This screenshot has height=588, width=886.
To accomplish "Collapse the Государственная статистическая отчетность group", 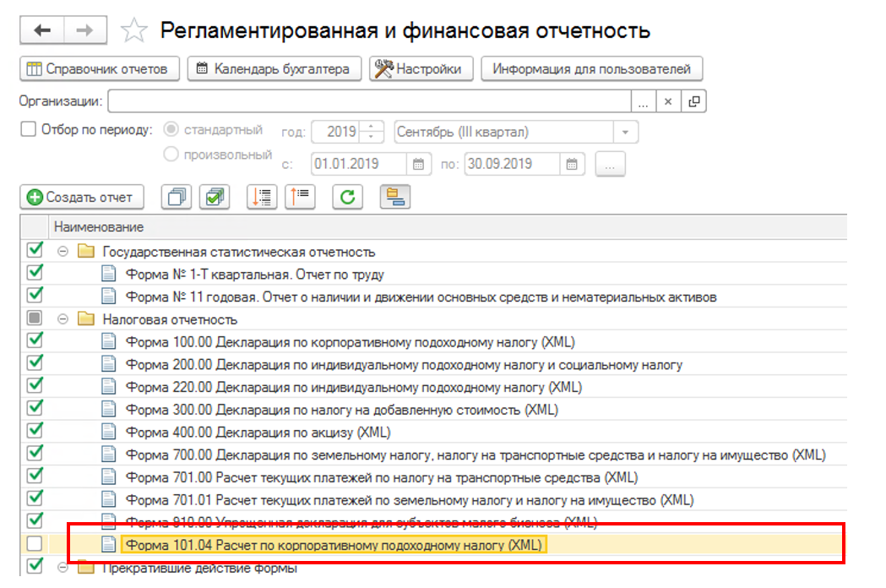I will (x=63, y=252).
